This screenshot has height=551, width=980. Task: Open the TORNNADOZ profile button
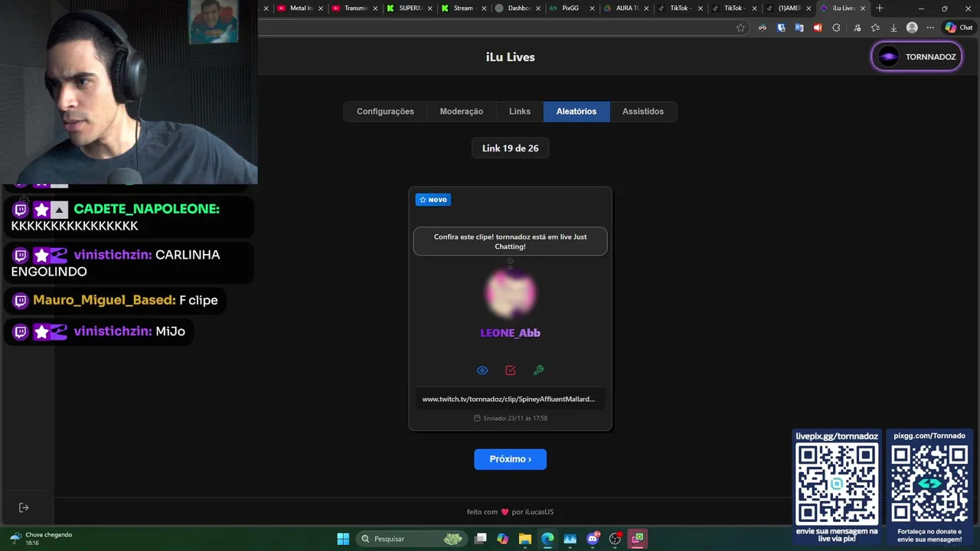[916, 57]
